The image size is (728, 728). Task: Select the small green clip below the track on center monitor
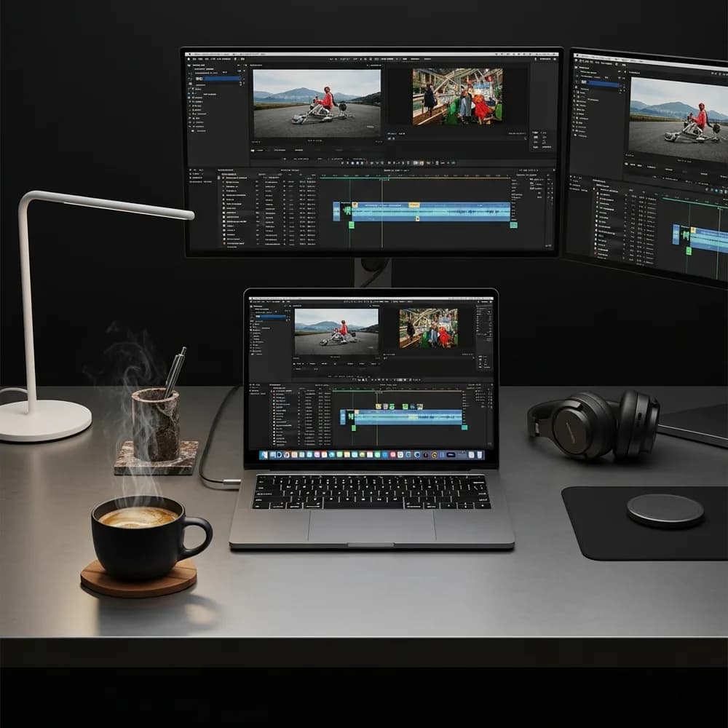(x=352, y=225)
